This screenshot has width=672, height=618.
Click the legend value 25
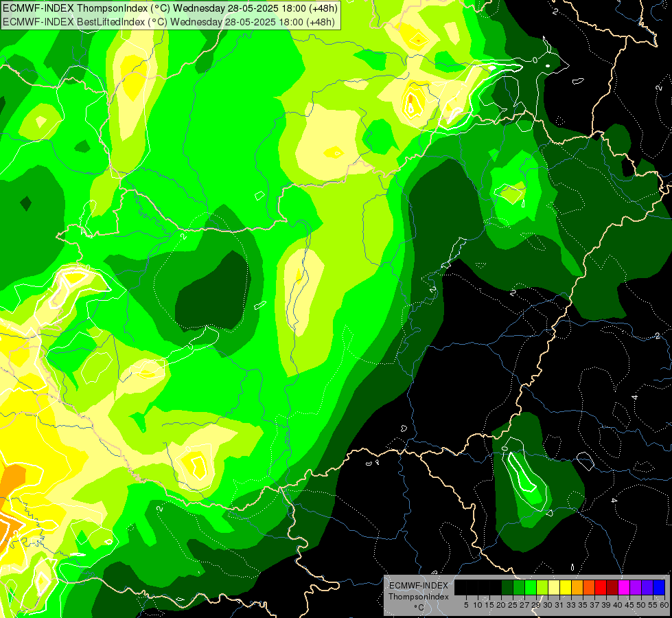513,605
